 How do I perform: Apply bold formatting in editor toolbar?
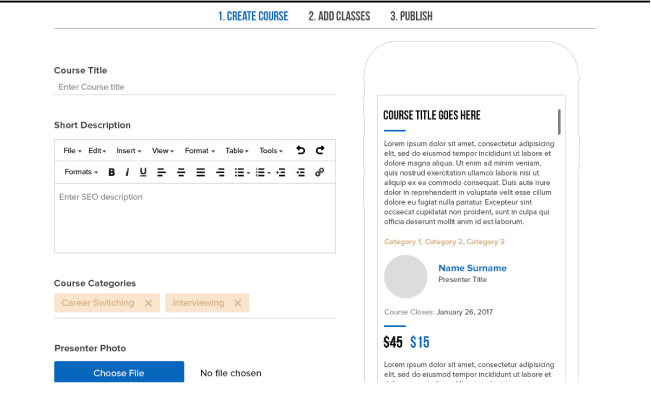(x=112, y=172)
